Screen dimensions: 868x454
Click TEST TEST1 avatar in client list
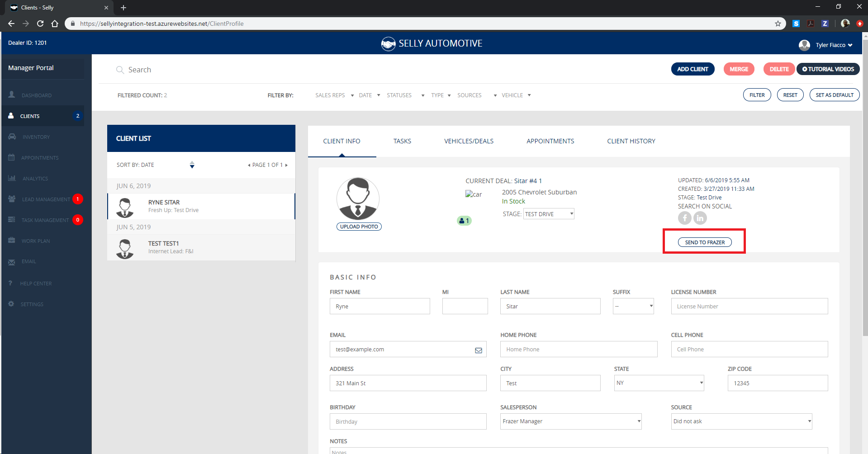coord(125,248)
